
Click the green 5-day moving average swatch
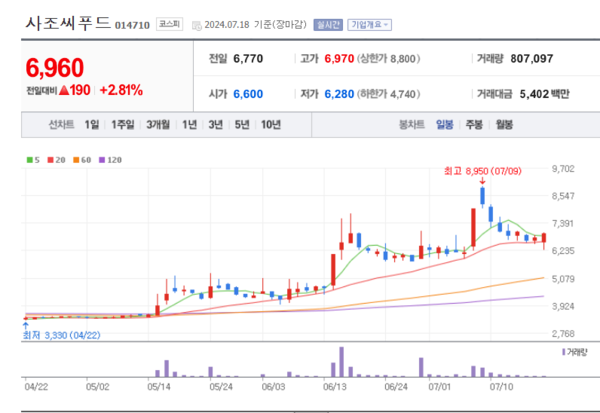[29, 160]
